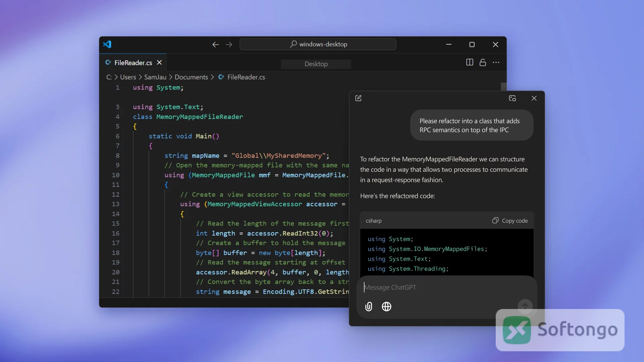This screenshot has height=362, width=644.
Task: Click the 'csharp' language label
Action: click(x=374, y=221)
